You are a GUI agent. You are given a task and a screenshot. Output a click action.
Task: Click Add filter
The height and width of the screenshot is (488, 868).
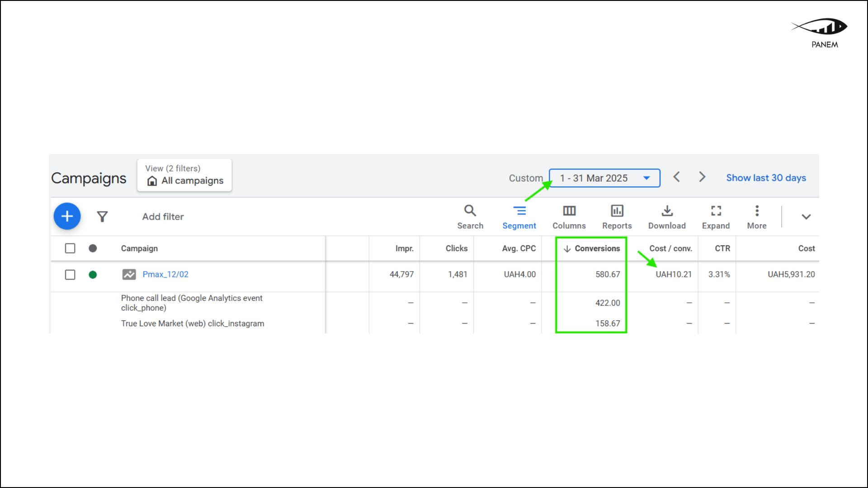163,216
